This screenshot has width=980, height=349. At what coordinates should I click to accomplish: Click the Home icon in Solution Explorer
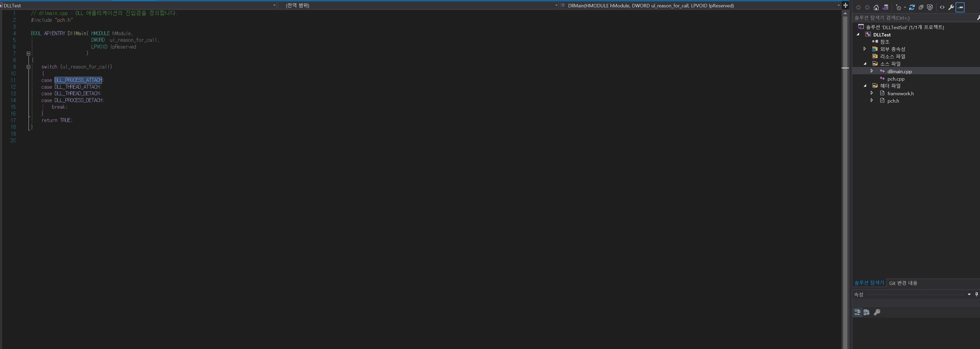tap(876, 7)
